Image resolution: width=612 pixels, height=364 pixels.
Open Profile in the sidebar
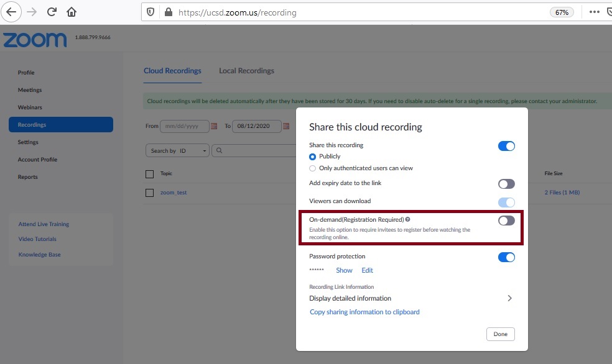26,73
